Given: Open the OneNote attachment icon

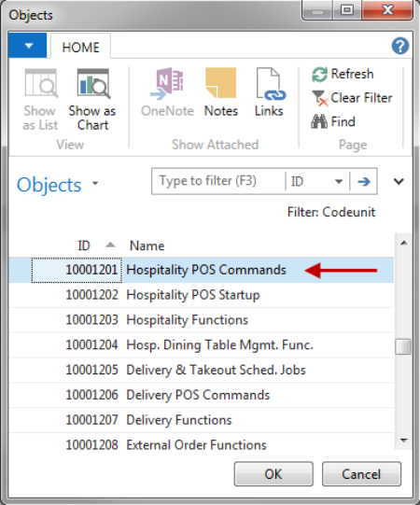Looking at the screenshot, I should point(167,84).
